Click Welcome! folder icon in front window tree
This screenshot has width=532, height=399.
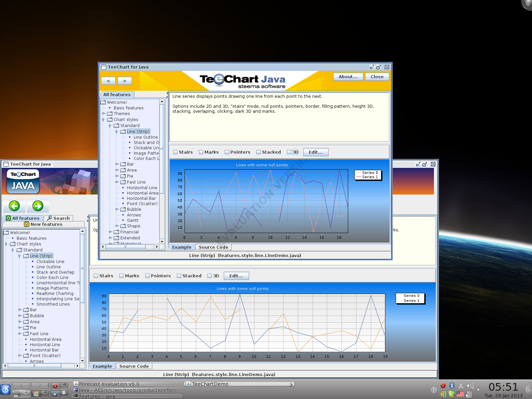[x=103, y=102]
